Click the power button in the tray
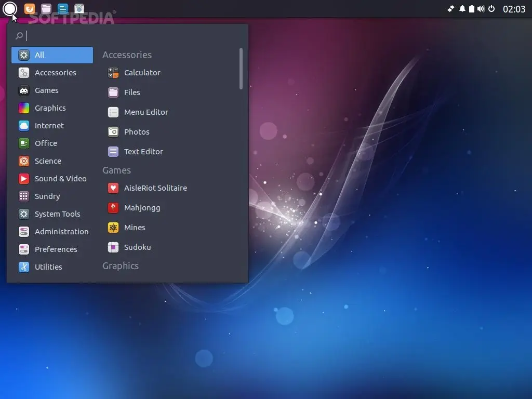The width and height of the screenshot is (532, 399). click(490, 9)
